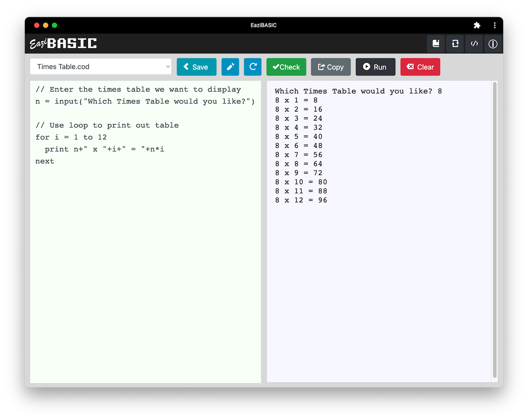Open the three-dot window menu
The height and width of the screenshot is (420, 528).
pyautogui.click(x=495, y=25)
